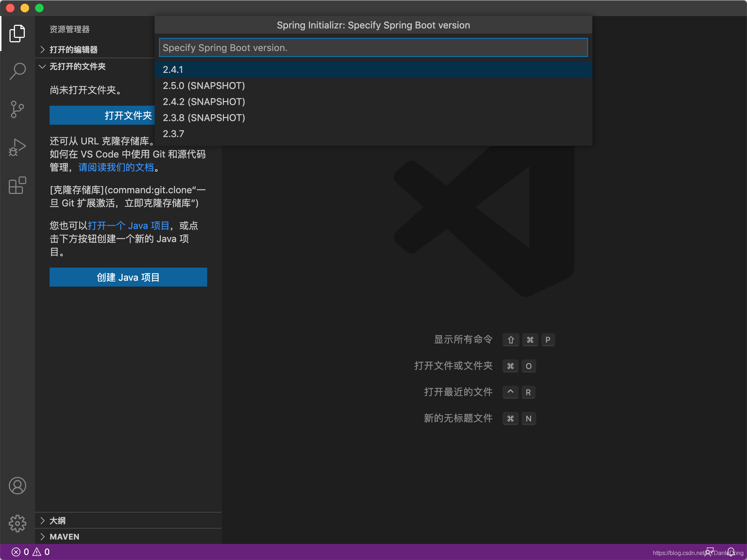
Task: Click the errors count icon in status bar
Action: tap(16, 552)
